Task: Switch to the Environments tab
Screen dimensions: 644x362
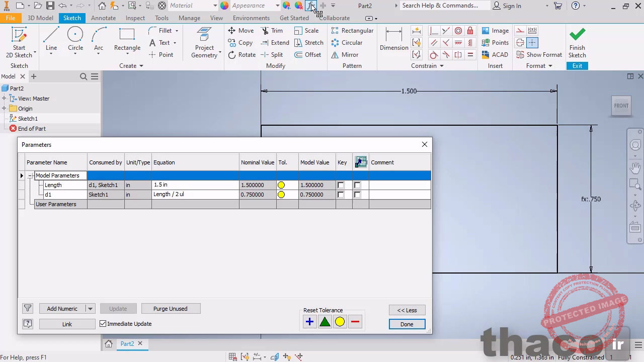Action: click(251, 18)
